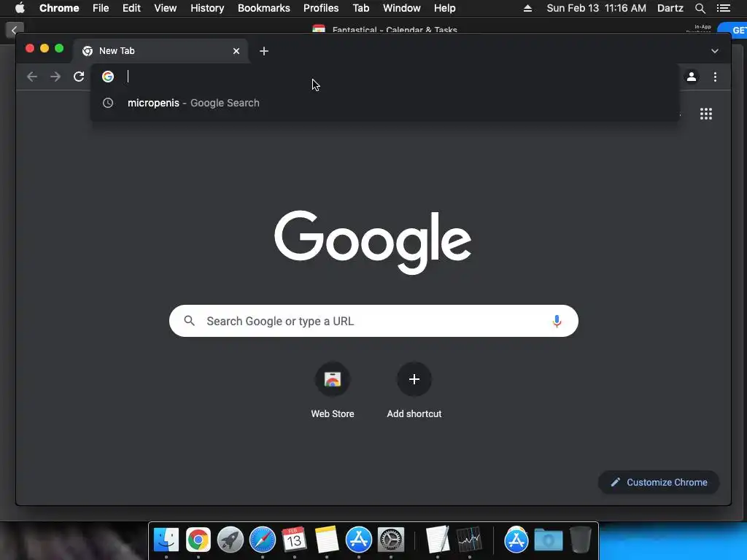
Task: Click the Chrome forward arrow
Action: [55, 77]
